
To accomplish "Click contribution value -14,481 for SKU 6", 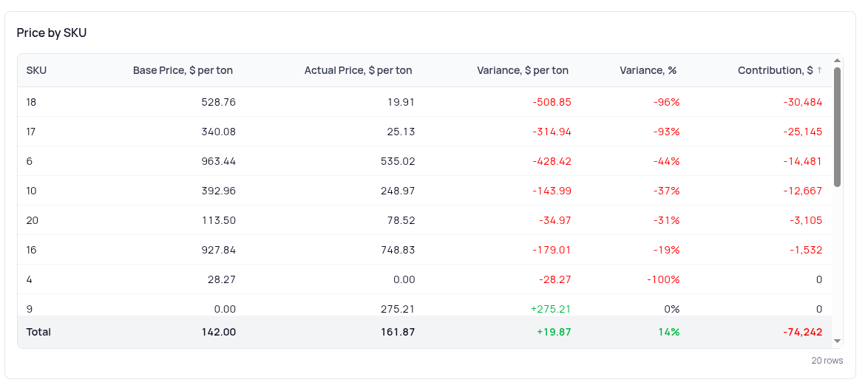I will (802, 161).
